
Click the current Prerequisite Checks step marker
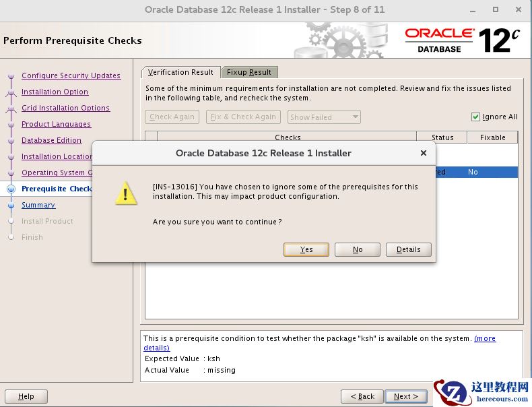pos(11,189)
